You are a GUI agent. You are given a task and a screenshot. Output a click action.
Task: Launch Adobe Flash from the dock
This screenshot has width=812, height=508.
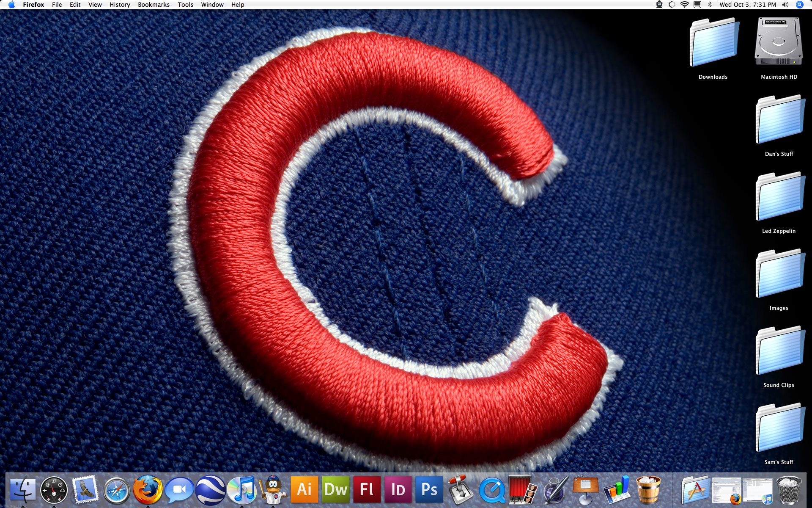(x=367, y=489)
